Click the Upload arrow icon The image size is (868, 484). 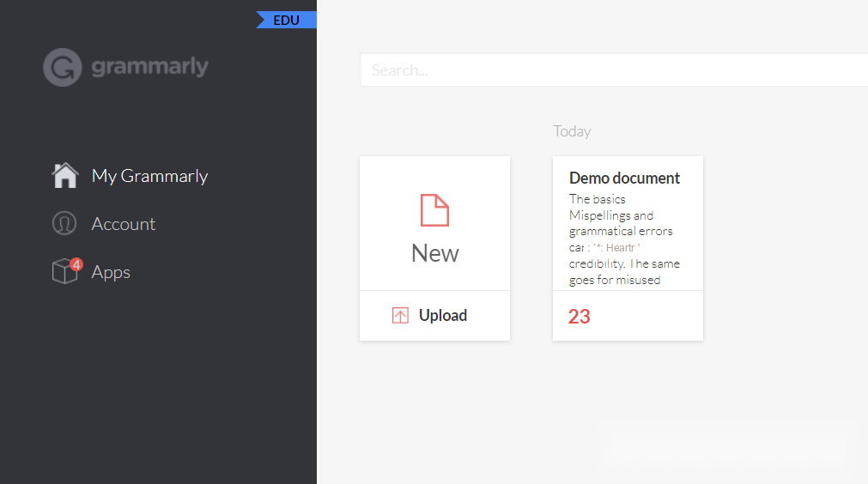400,315
